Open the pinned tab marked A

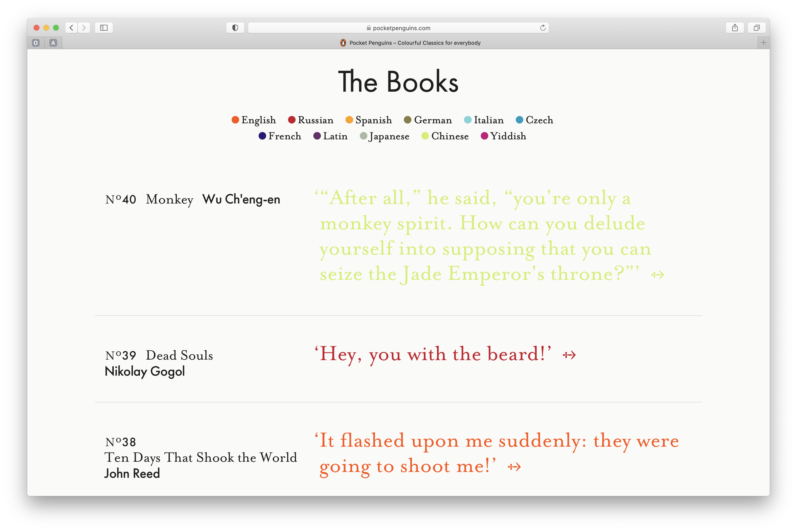(53, 43)
